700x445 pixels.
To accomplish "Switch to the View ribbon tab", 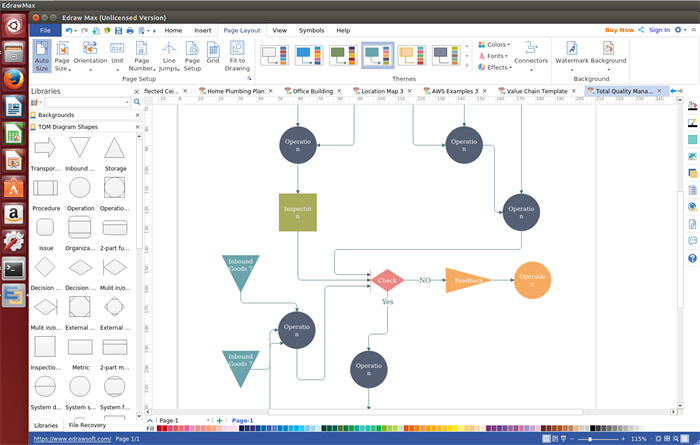I will (x=279, y=30).
